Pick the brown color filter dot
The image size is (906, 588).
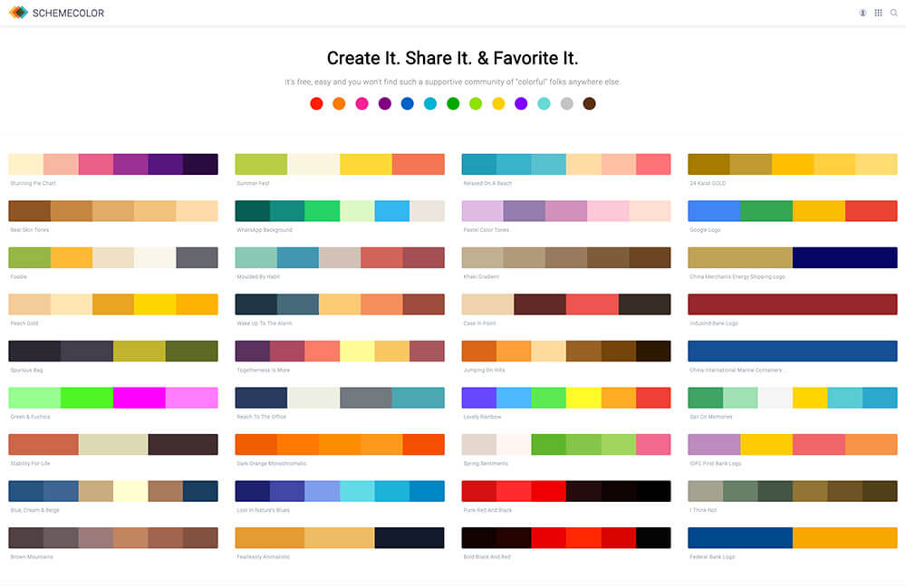[589, 103]
